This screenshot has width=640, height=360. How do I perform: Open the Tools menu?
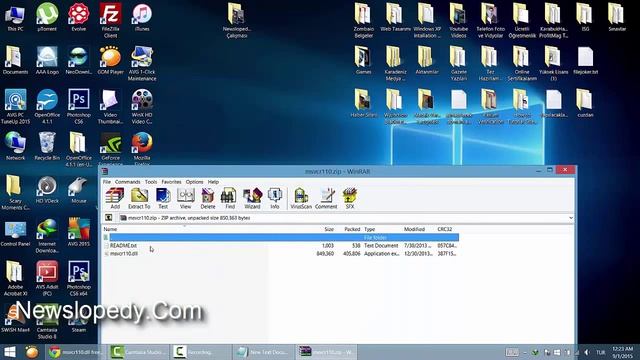pyautogui.click(x=151, y=182)
